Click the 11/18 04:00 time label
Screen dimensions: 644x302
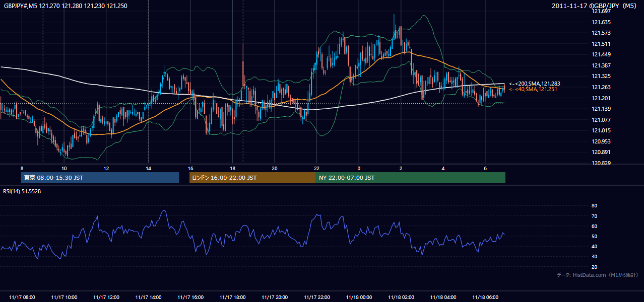(443, 297)
